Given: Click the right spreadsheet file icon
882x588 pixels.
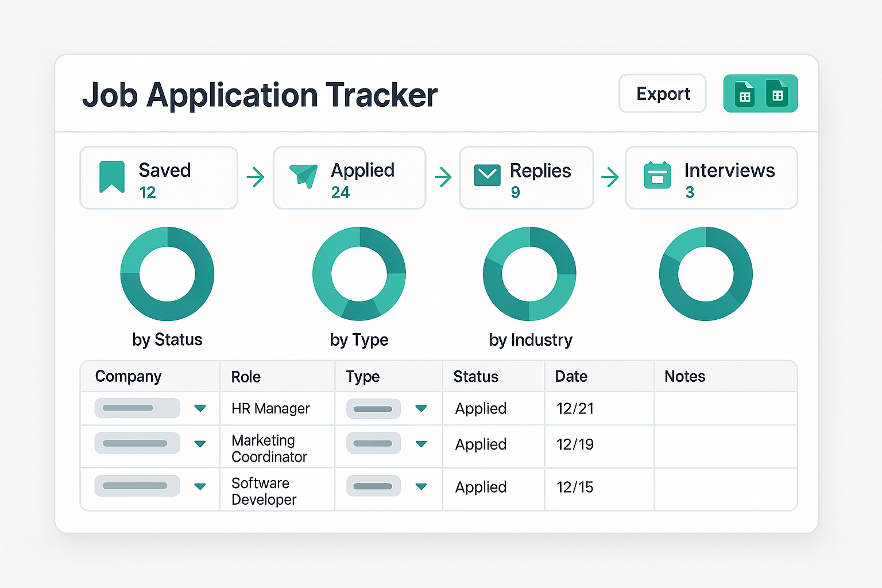Looking at the screenshot, I should [x=777, y=94].
